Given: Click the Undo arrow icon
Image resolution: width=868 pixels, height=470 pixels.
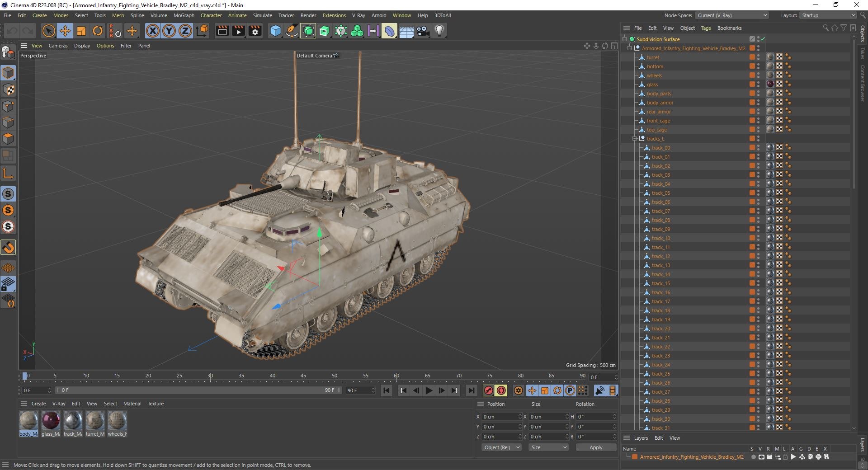Looking at the screenshot, I should pyautogui.click(x=12, y=31).
